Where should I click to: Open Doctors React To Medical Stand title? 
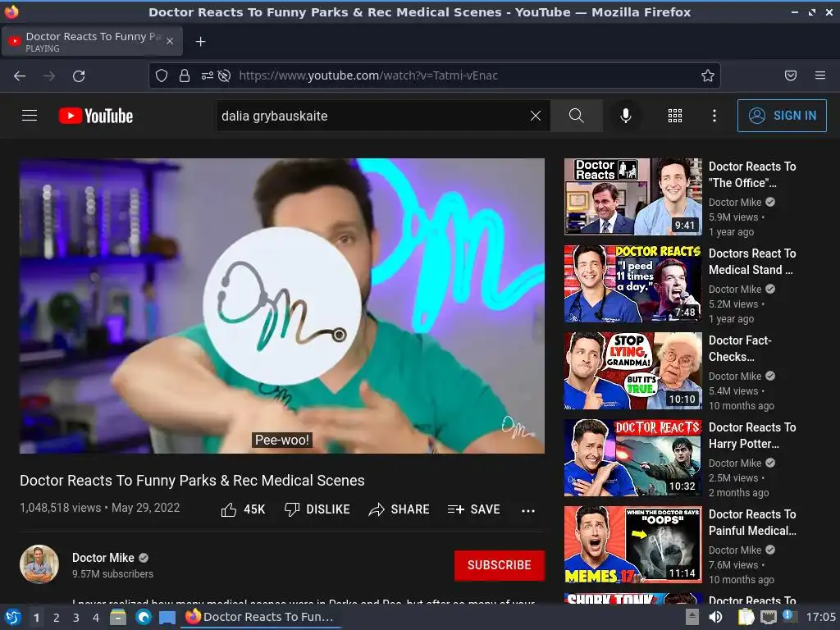coord(752,262)
